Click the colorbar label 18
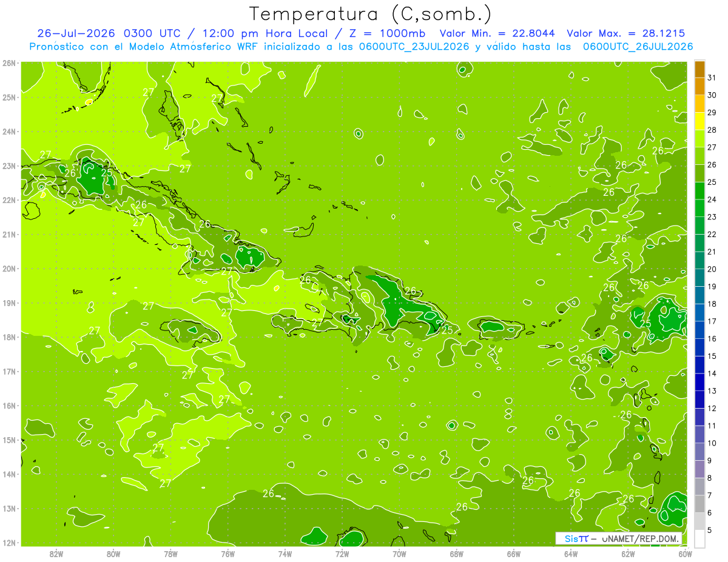The image size is (728, 562). tap(712, 304)
